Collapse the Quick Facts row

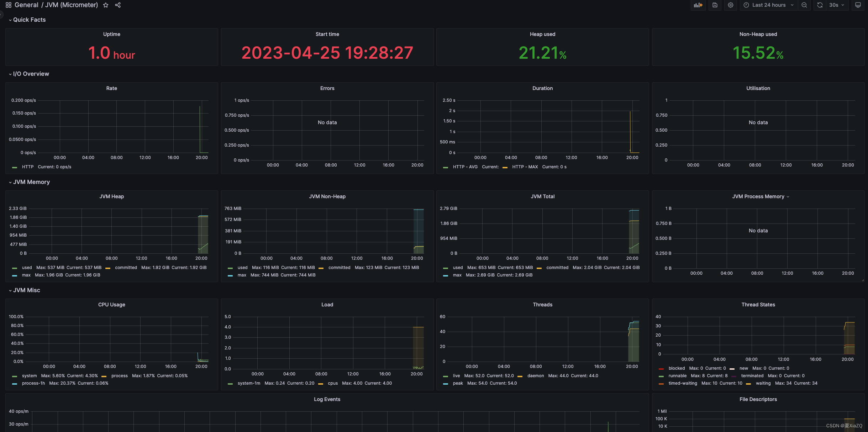pyautogui.click(x=29, y=20)
